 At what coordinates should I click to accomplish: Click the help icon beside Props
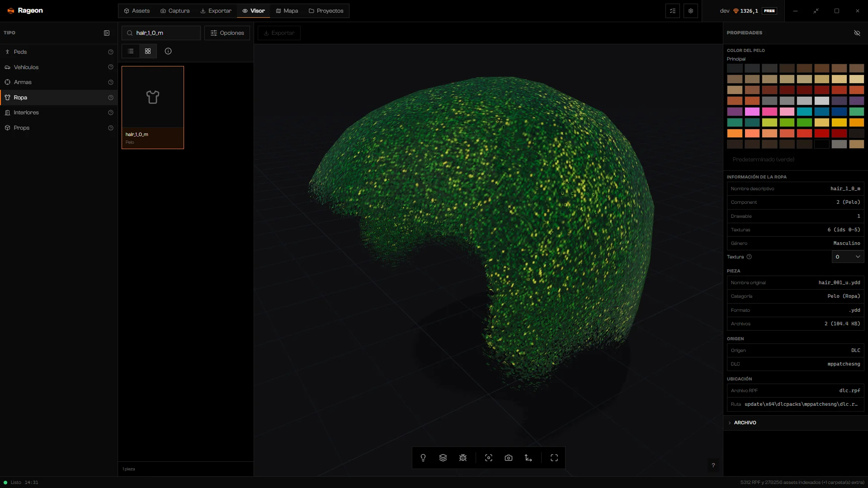pos(111,128)
